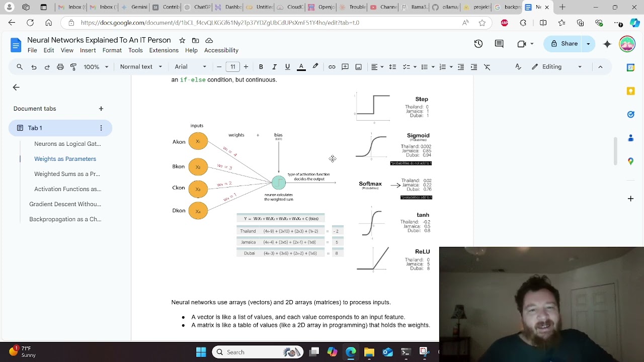Screen dimensions: 644x362
Task: Move the document to a folder
Action: point(195,40)
